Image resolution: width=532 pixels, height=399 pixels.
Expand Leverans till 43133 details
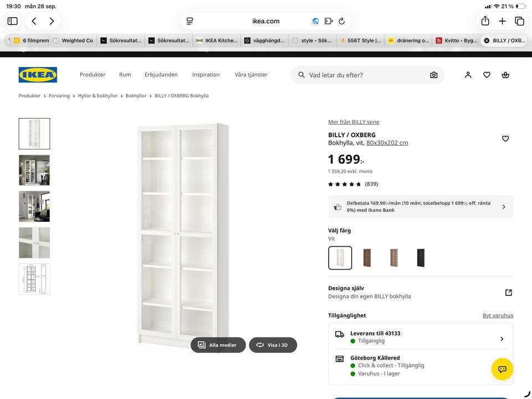tap(421, 336)
